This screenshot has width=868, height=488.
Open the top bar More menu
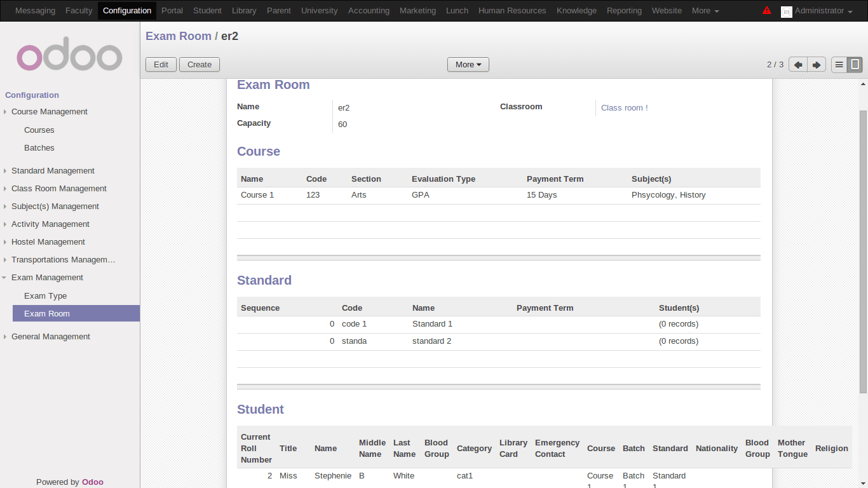(x=705, y=11)
